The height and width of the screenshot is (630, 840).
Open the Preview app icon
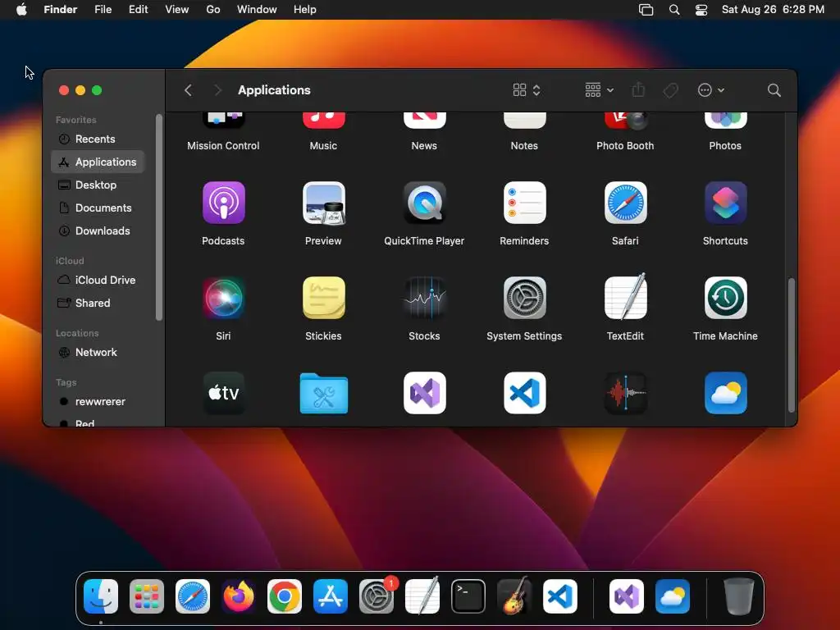(x=323, y=203)
